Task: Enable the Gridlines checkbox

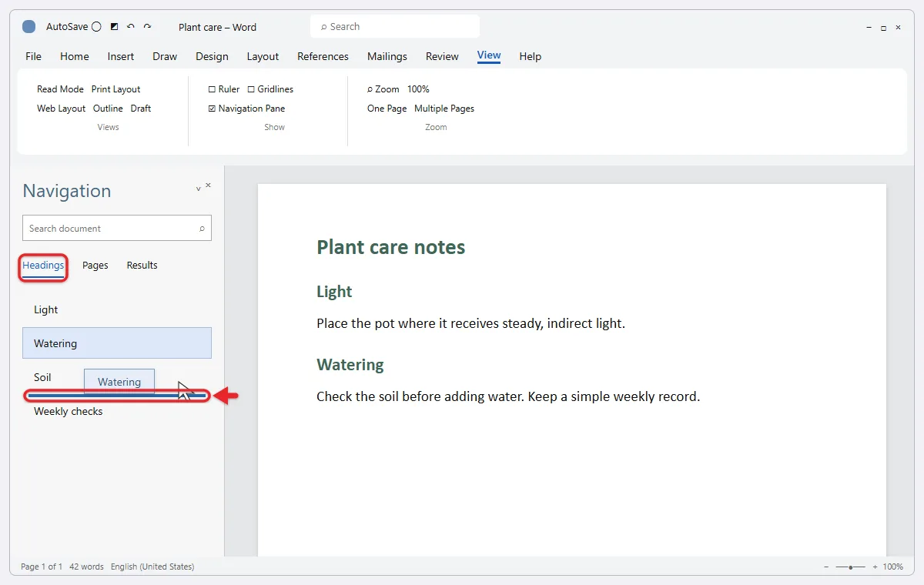Action: (x=270, y=89)
